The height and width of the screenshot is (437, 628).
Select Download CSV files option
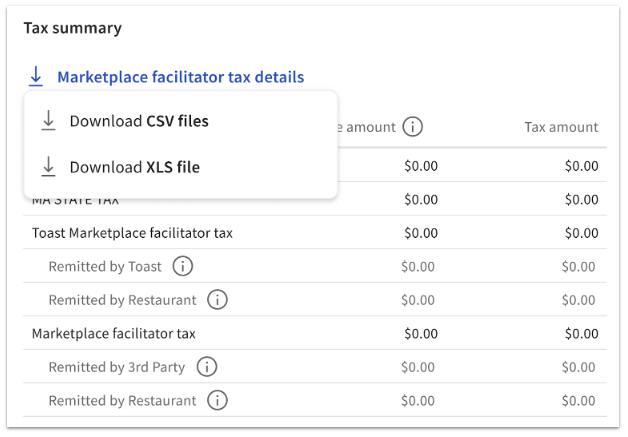139,121
